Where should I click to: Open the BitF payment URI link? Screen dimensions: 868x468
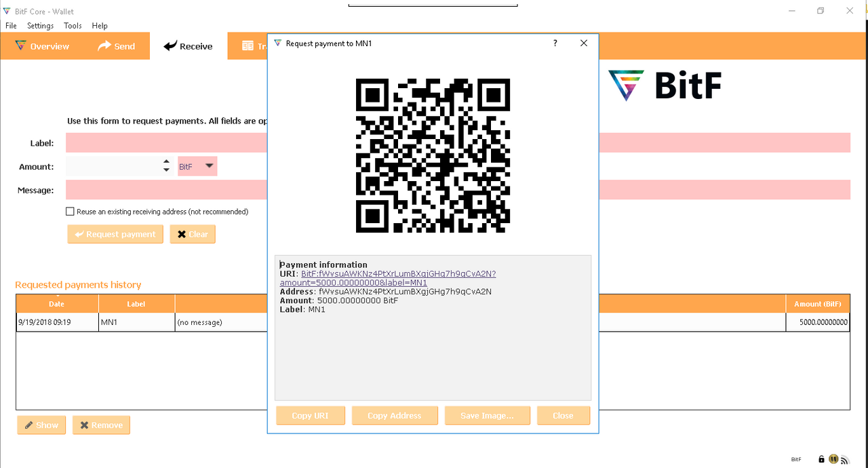click(388, 278)
